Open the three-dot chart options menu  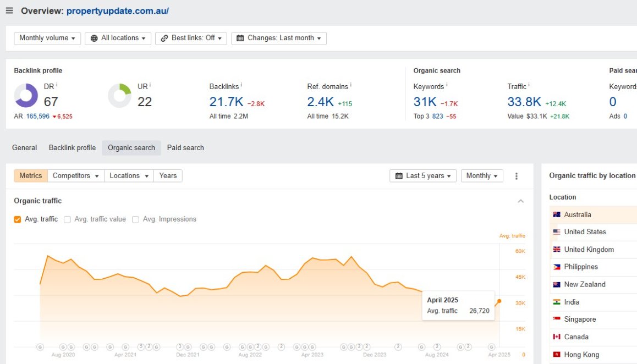517,176
